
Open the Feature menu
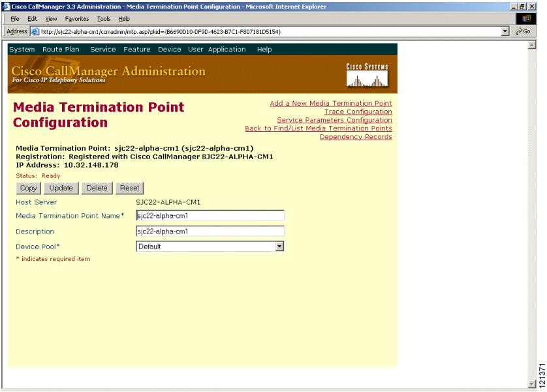click(x=137, y=50)
